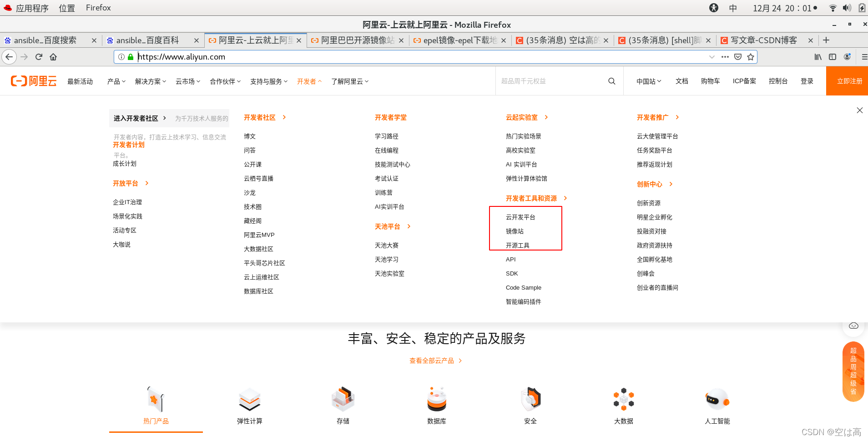Image resolution: width=868 pixels, height=441 pixels.
Task: Go back using the browser back arrow
Action: click(9, 57)
